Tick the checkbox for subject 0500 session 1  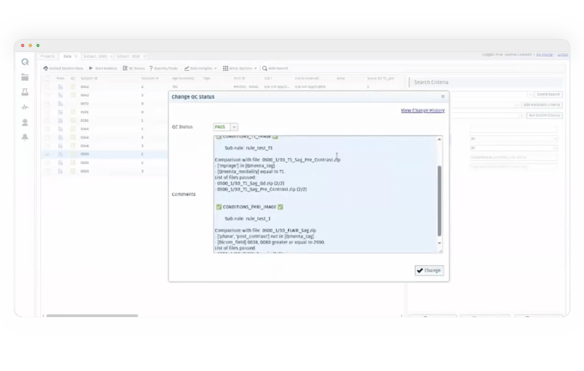(47, 154)
